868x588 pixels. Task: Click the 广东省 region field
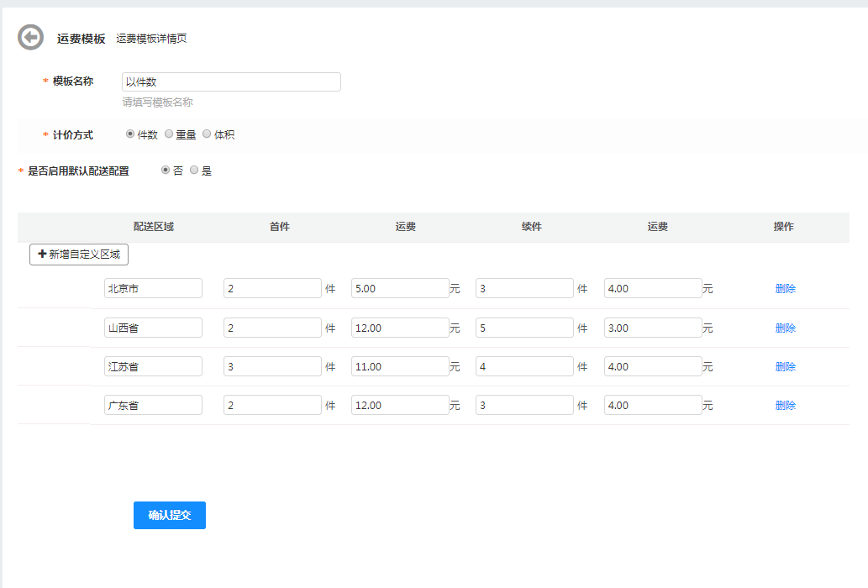click(x=153, y=405)
